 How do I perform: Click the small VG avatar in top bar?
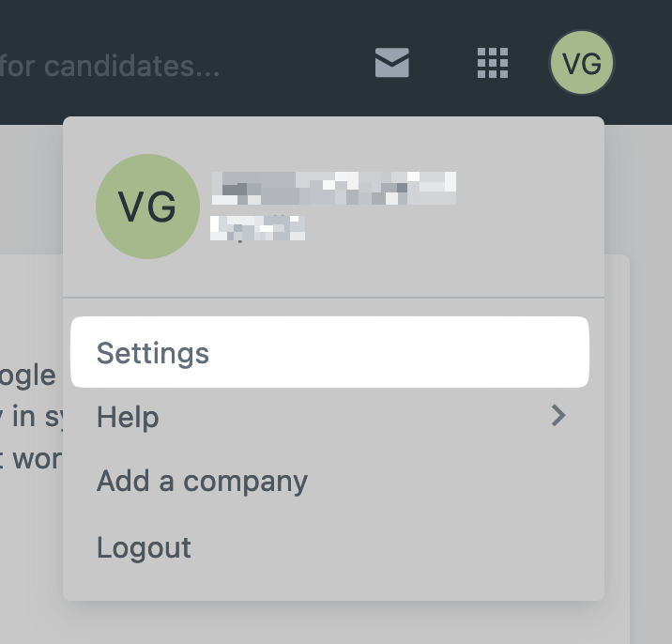tap(582, 63)
